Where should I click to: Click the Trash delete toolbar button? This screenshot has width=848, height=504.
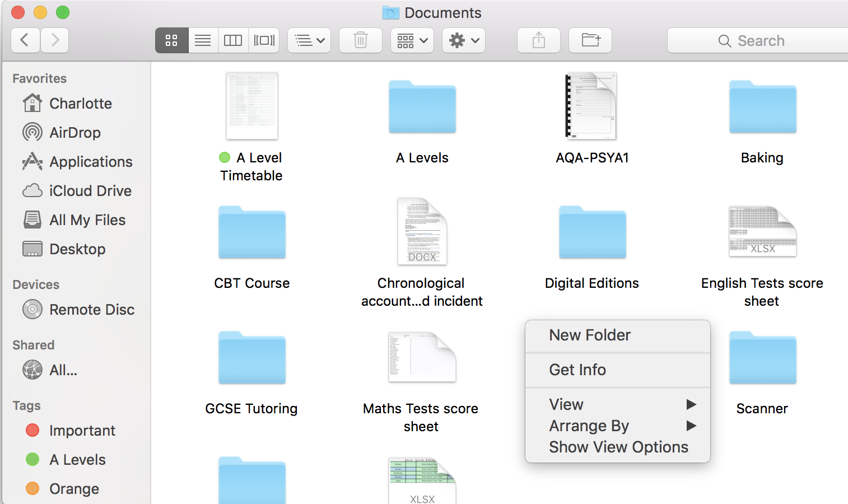pyautogui.click(x=361, y=40)
